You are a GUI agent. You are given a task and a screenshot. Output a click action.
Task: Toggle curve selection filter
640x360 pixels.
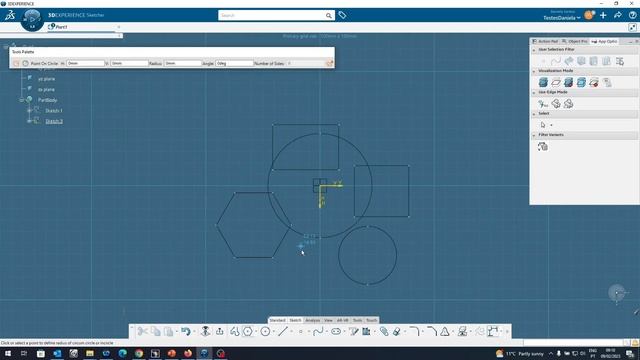point(556,61)
